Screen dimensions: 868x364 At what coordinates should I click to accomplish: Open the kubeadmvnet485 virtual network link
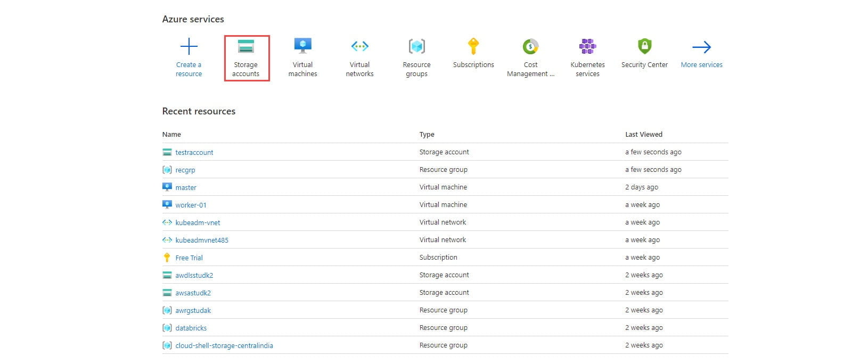(202, 240)
